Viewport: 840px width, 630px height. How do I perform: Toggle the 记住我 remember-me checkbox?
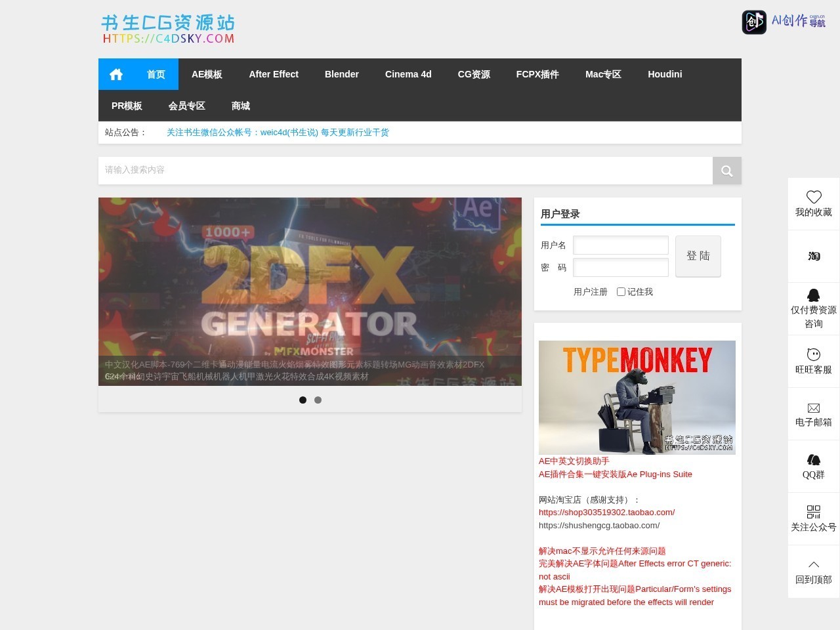click(621, 292)
